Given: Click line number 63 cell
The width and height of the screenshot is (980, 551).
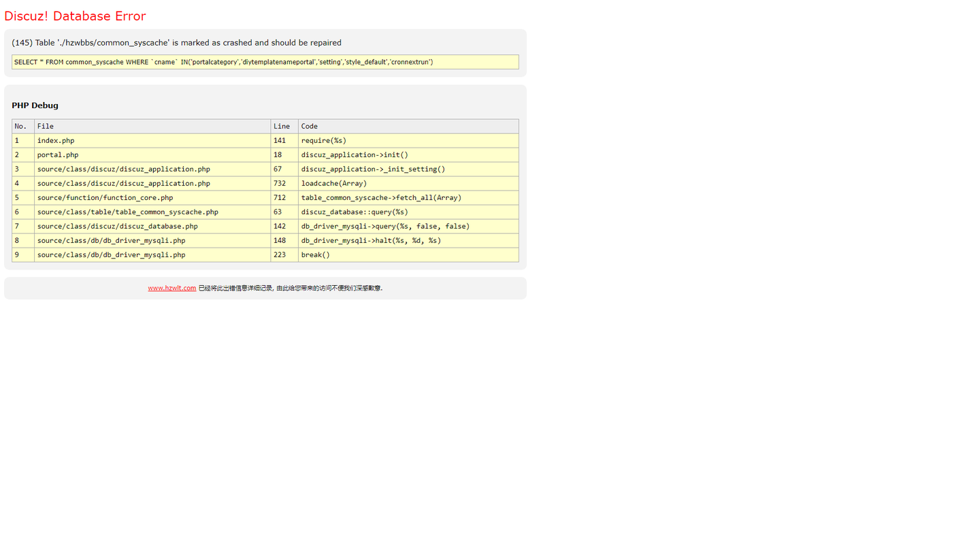Looking at the screenshot, I should (284, 212).
